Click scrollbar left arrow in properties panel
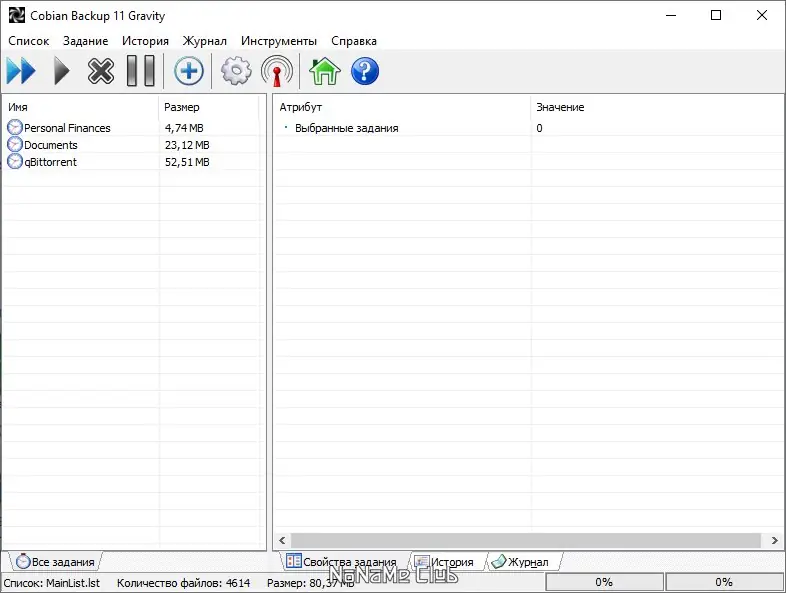 coord(282,540)
